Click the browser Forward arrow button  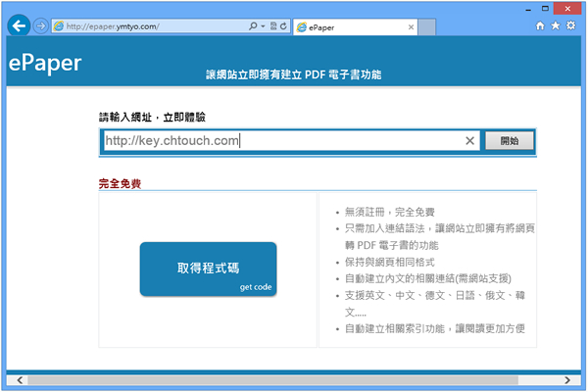40,25
